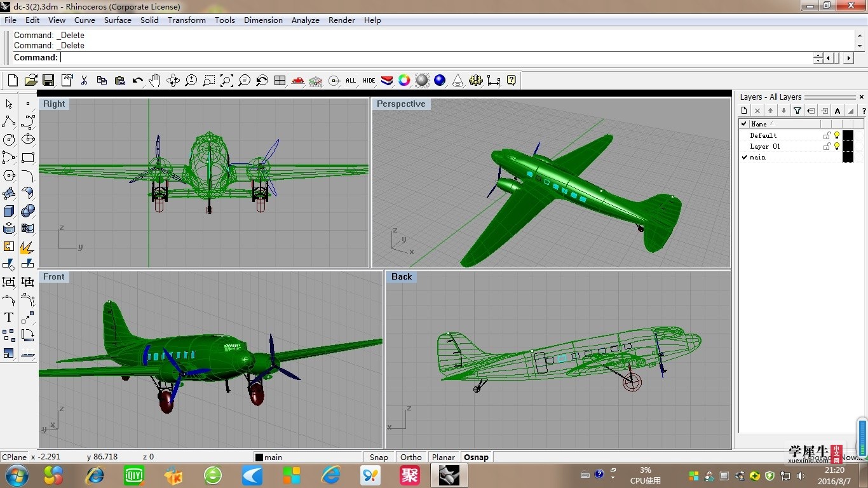Click the gray shaded sphere icon
Image resolution: width=868 pixels, height=488 pixels.
(423, 81)
